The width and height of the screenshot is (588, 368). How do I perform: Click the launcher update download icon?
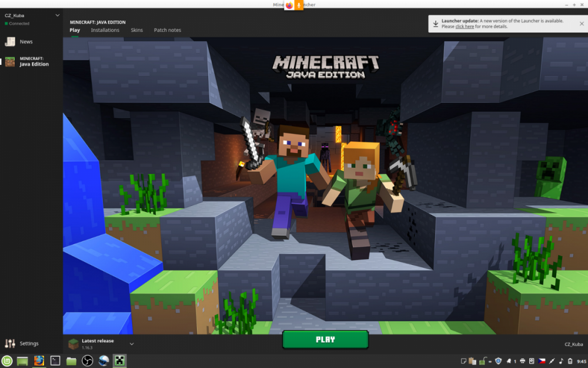[x=436, y=24]
